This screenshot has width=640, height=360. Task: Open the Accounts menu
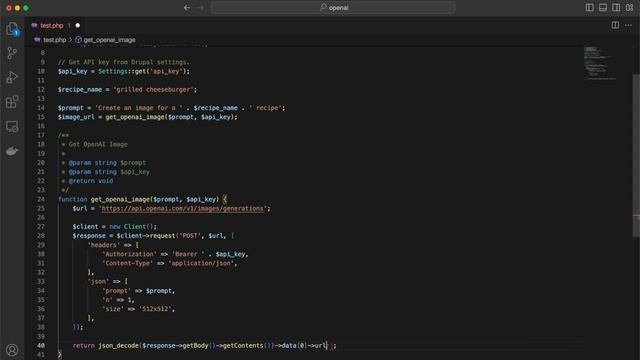tap(12, 350)
